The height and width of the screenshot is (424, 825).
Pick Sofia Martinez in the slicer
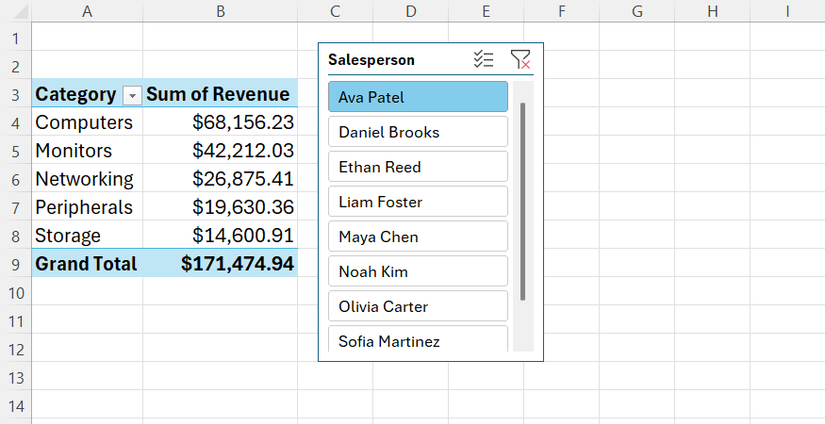(418, 339)
